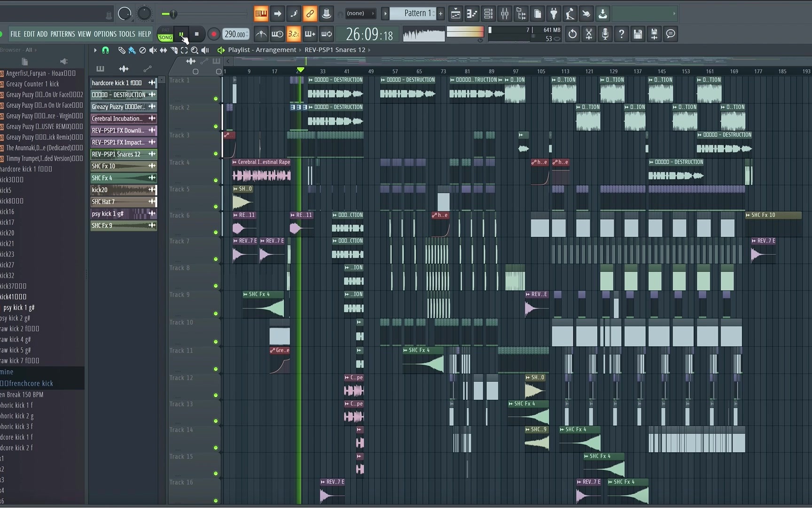Open the FILE menu

click(16, 34)
